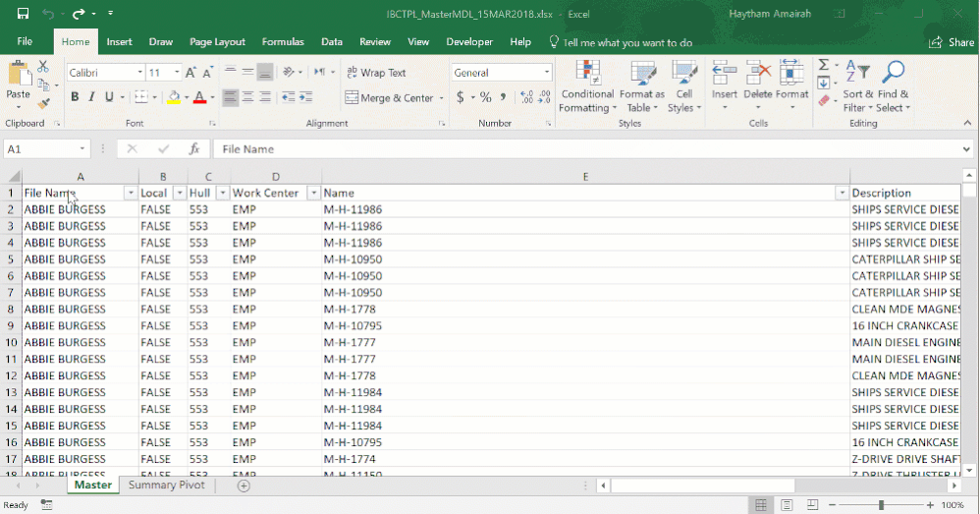The image size is (980, 514).
Task: Apply comma style
Action: [503, 97]
